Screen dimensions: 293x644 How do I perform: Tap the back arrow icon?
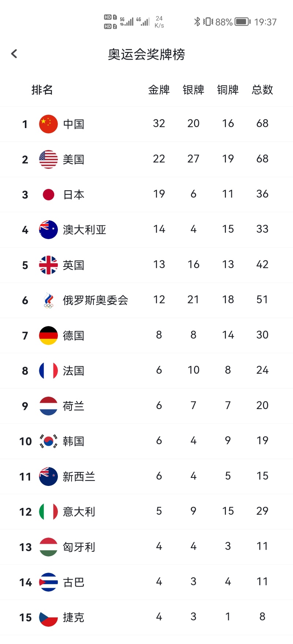coord(14,54)
